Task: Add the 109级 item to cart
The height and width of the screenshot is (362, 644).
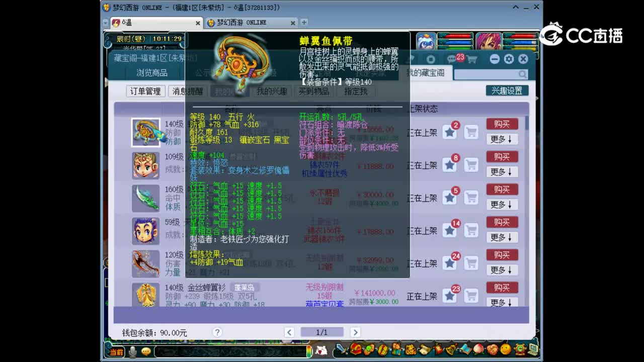Action: tap(471, 165)
